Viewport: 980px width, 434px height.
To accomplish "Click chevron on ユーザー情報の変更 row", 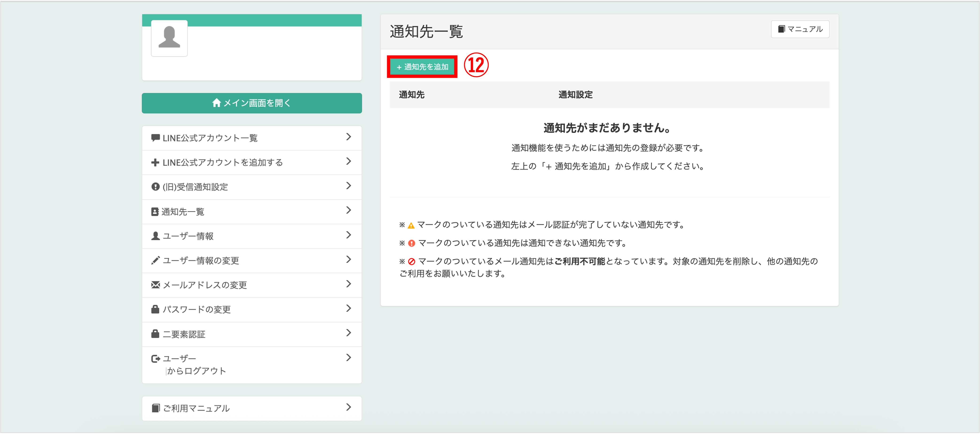I will (349, 259).
